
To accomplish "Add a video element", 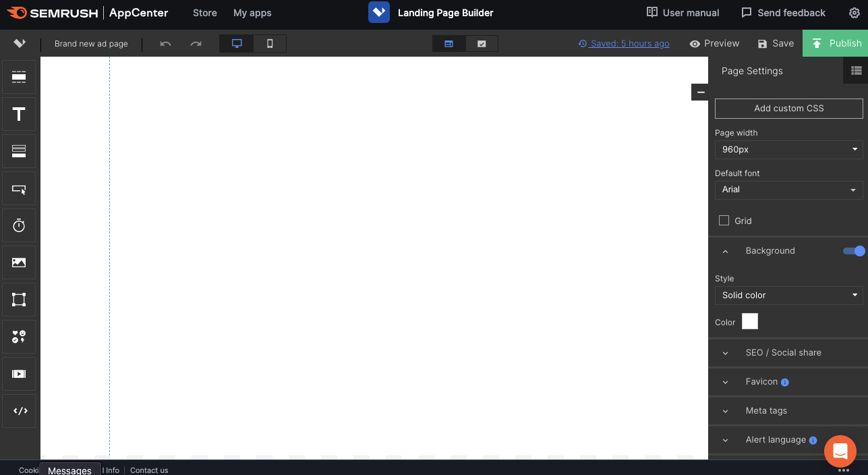I will tap(19, 374).
